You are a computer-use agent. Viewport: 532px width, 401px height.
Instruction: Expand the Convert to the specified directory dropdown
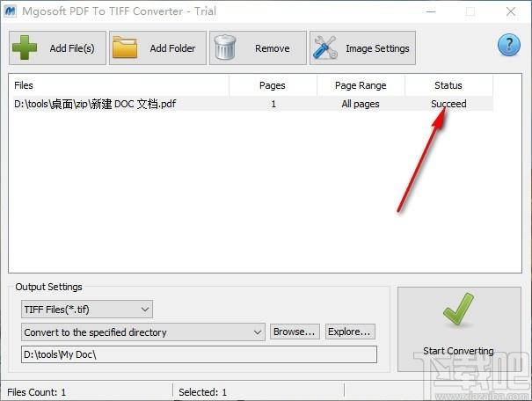(x=142, y=332)
